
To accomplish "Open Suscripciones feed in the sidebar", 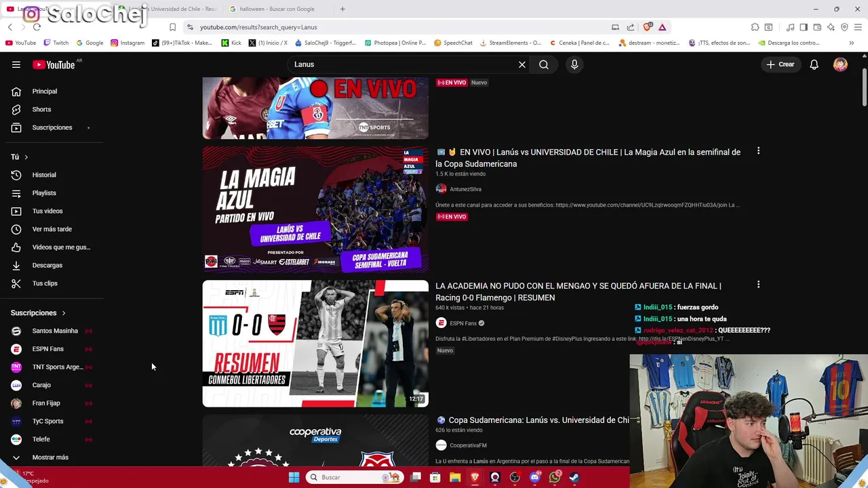I will pos(52,127).
